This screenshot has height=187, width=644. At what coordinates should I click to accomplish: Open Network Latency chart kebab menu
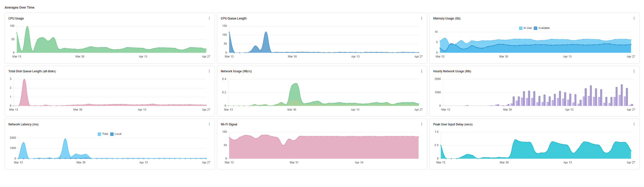209,124
